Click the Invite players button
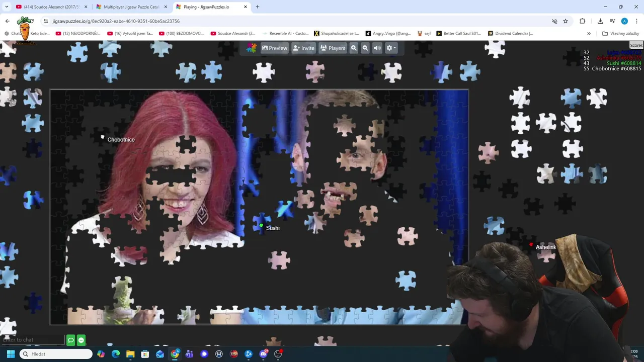The height and width of the screenshot is (362, 644). [304, 48]
